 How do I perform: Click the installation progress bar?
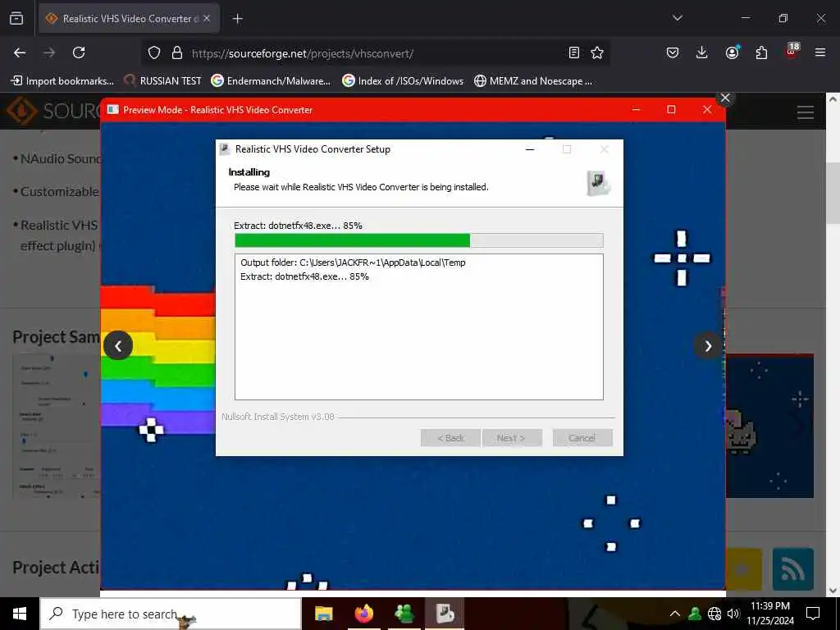pyautogui.click(x=419, y=240)
